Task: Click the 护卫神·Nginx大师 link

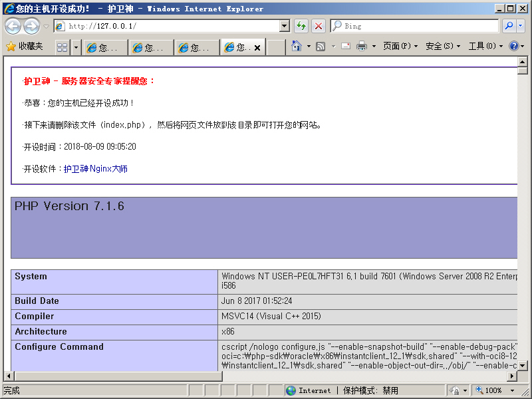Action: click(x=96, y=169)
